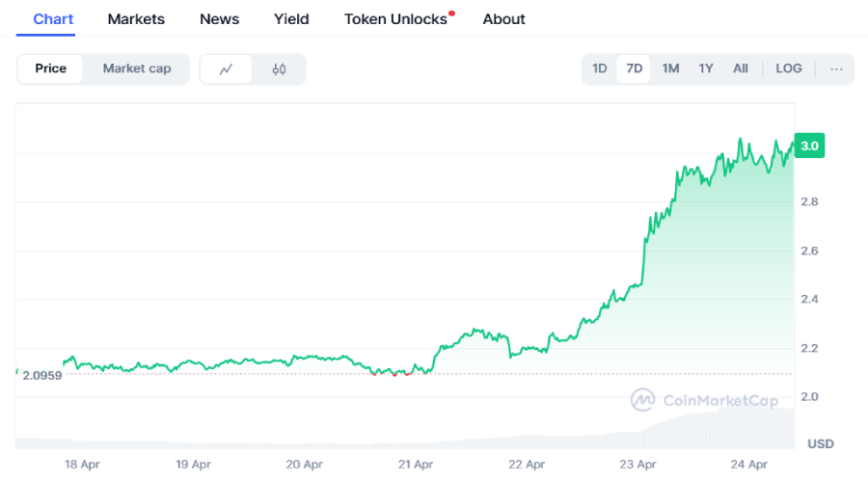Open the Chart tab
868x482 pixels.
point(53,19)
